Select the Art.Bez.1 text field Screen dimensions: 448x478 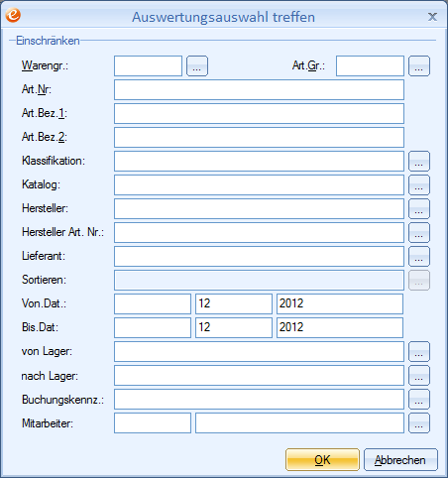coord(259,113)
